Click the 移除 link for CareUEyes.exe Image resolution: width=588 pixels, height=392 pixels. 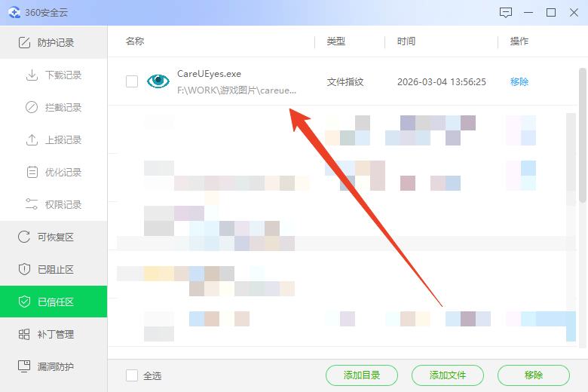(x=519, y=81)
